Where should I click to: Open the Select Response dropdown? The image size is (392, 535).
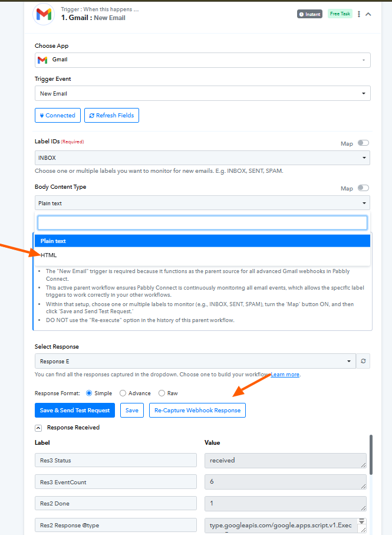(x=195, y=361)
